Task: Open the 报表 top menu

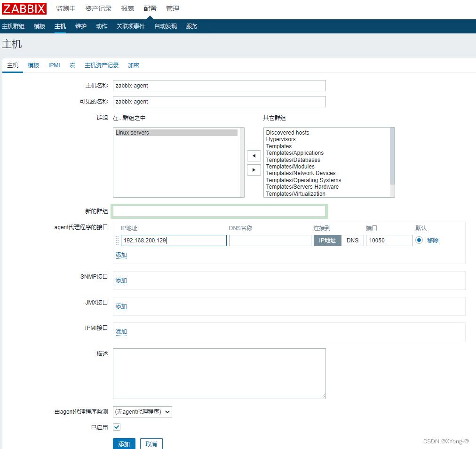Action: (127, 8)
